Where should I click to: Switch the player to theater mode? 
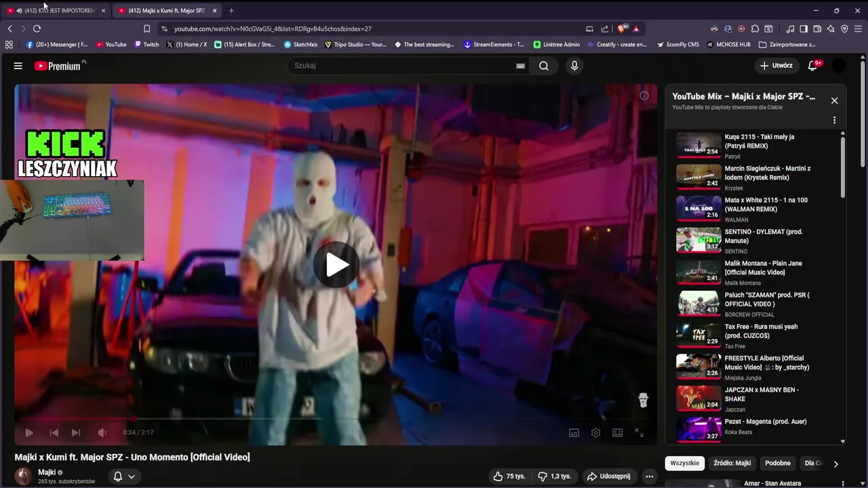pos(617,432)
